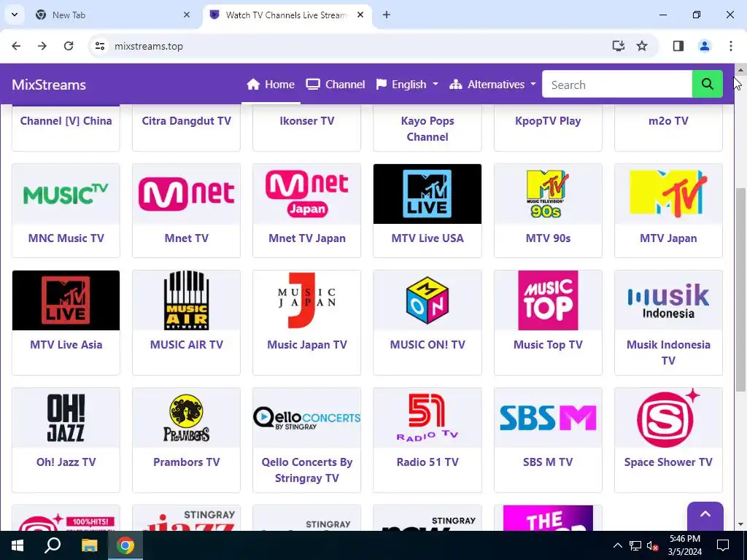Click the install app icon in address bar
747x560 pixels.
click(618, 46)
